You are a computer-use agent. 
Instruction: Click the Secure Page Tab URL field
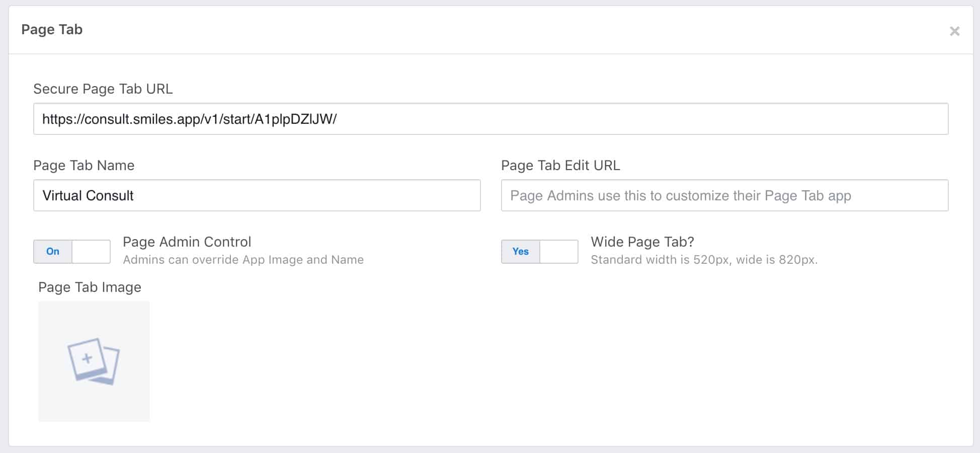click(491, 119)
